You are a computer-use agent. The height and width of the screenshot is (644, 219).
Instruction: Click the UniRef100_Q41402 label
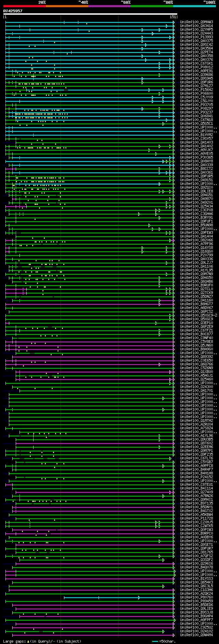196,146
